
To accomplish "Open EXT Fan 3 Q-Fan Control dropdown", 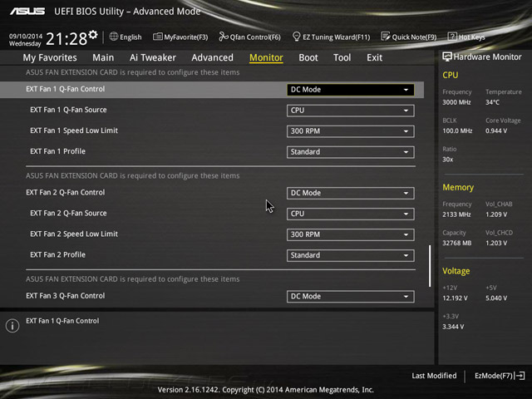I will [x=351, y=297].
